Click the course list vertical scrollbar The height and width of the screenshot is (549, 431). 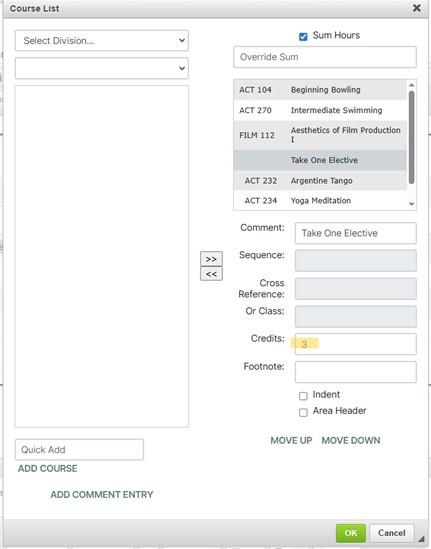coord(411,137)
